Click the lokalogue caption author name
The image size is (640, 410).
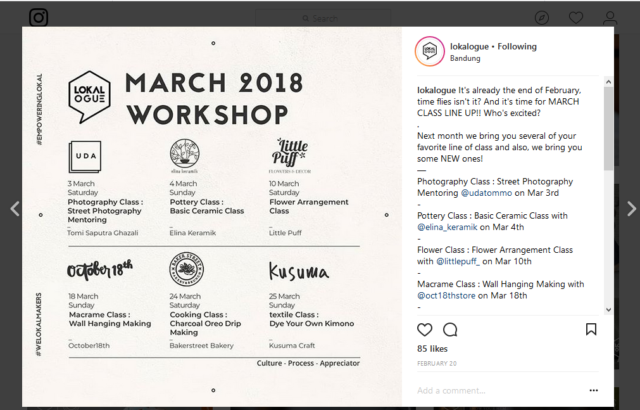point(436,90)
